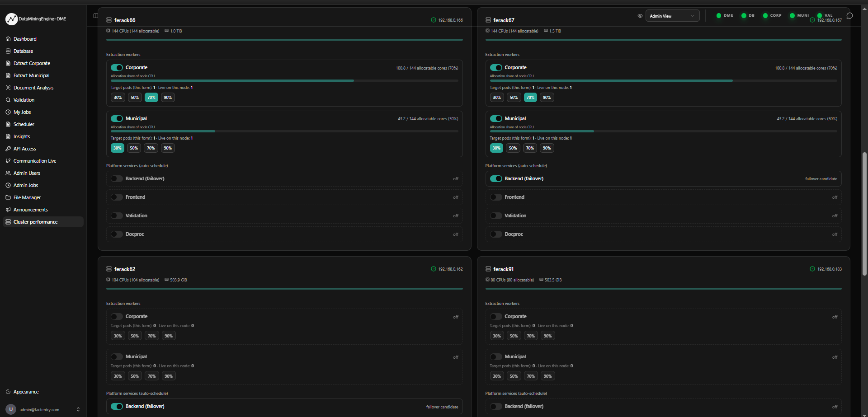This screenshot has height=417, width=868.
Task: Open Dashboard page
Action: coord(43,39)
